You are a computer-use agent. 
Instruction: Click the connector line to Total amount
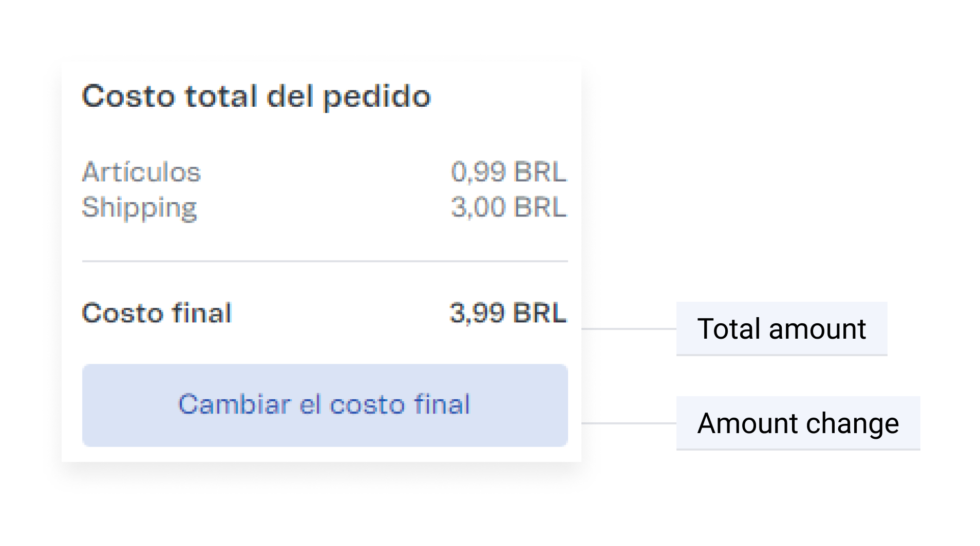point(629,329)
